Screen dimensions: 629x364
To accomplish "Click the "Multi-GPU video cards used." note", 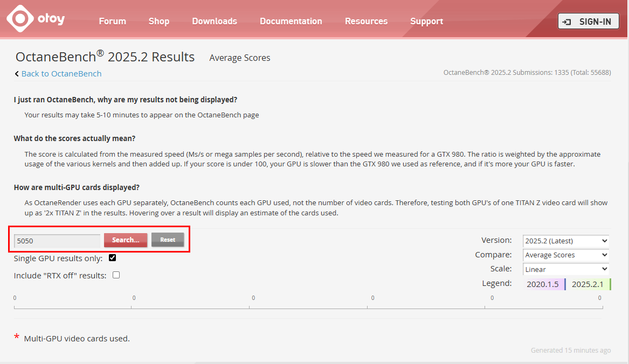I will point(77,339).
